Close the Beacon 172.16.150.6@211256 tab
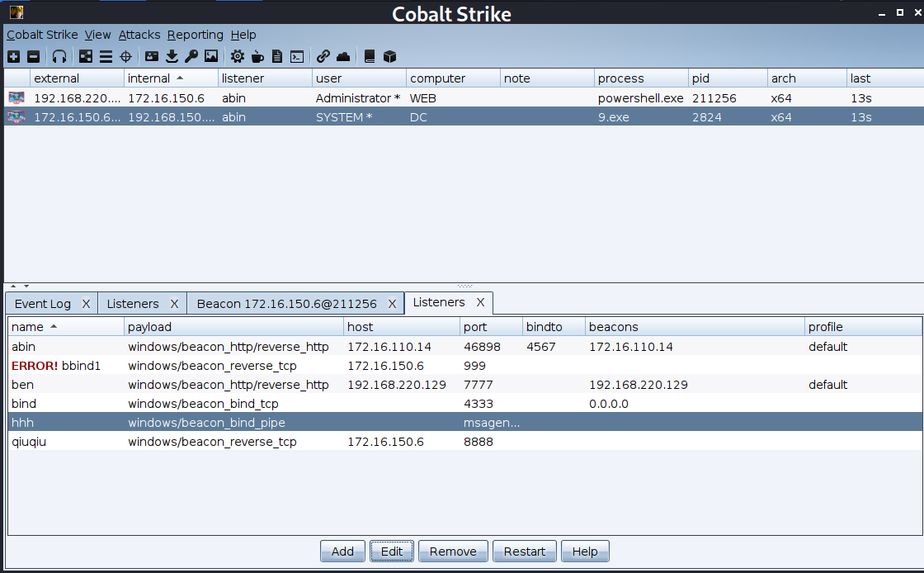The image size is (924, 573). pyautogui.click(x=392, y=304)
